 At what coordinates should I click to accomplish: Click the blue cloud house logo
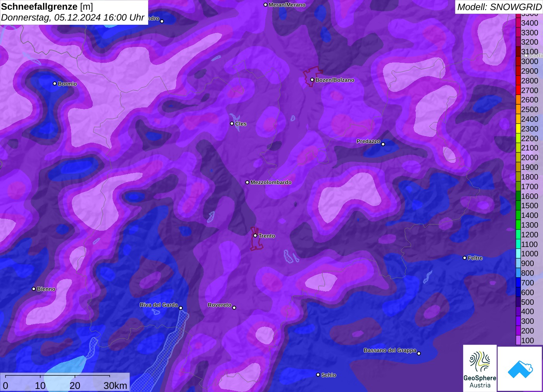click(520, 369)
